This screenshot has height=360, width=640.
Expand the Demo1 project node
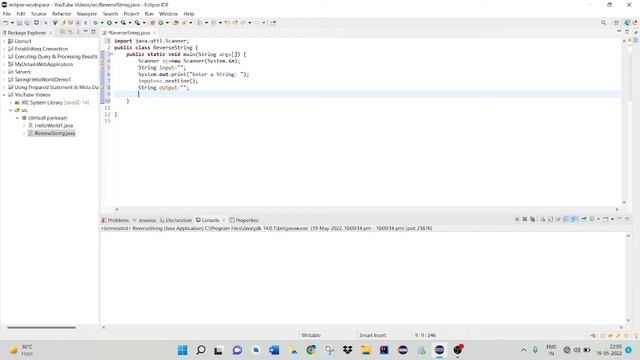coord(4,41)
